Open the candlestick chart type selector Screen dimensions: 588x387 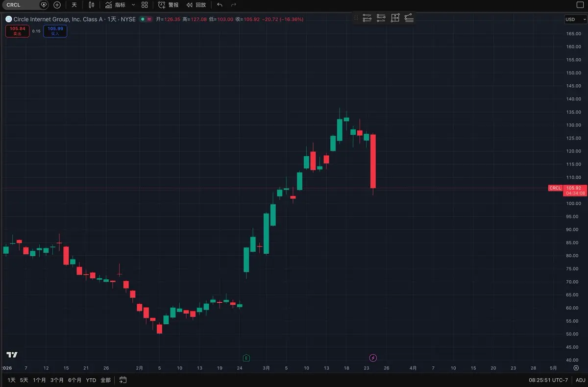point(92,5)
